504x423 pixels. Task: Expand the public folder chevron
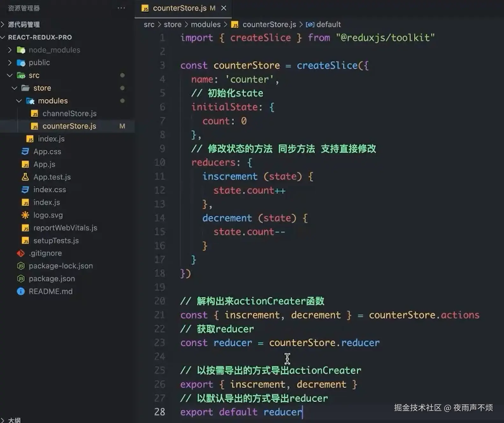[x=10, y=62]
